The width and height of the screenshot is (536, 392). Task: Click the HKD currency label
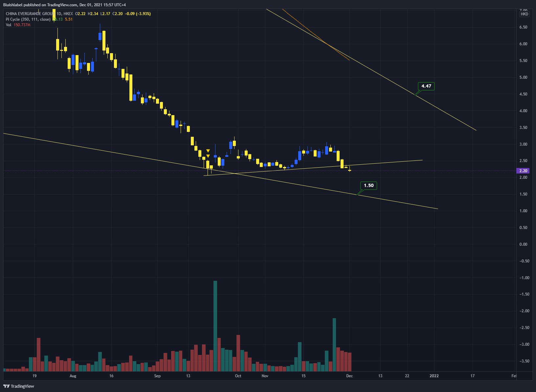[524, 14]
